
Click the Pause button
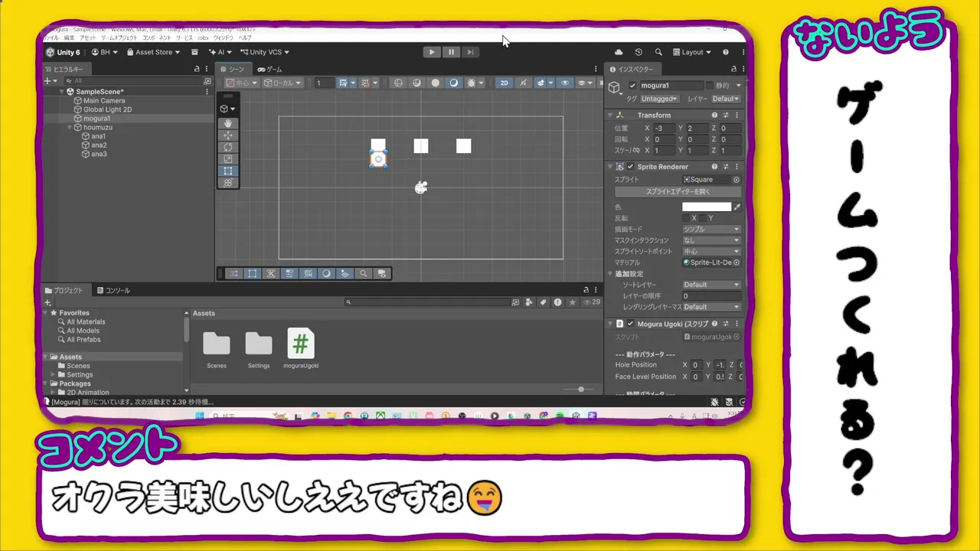[x=451, y=52]
